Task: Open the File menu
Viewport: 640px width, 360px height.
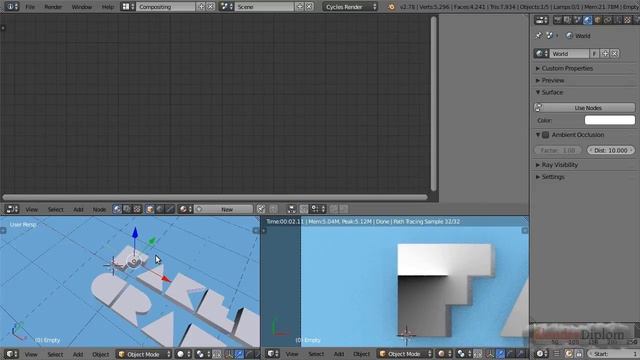Action: (30, 7)
